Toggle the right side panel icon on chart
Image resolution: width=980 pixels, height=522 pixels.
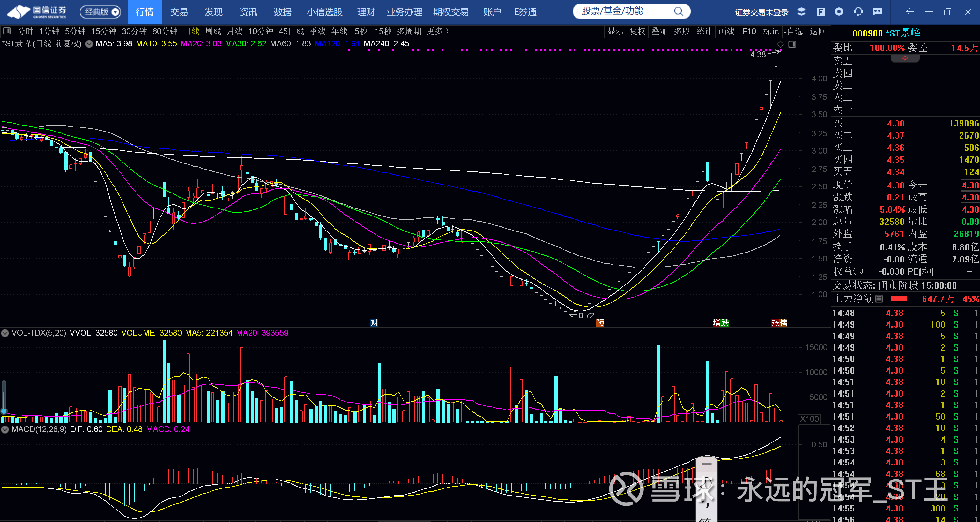(792, 44)
